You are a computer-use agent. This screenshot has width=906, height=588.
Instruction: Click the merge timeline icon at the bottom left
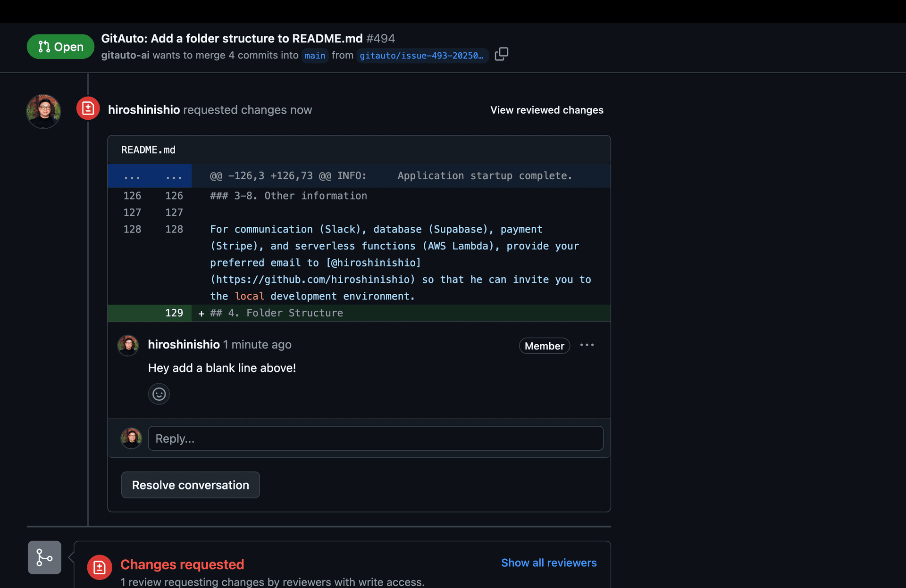click(44, 557)
